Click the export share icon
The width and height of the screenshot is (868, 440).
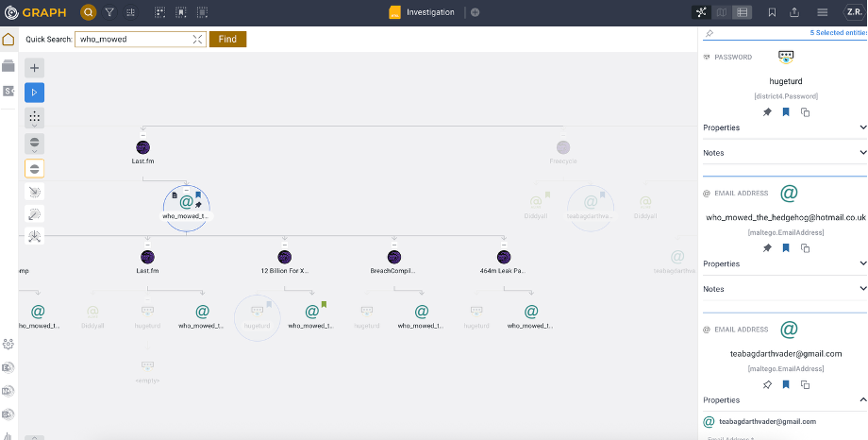(x=794, y=12)
